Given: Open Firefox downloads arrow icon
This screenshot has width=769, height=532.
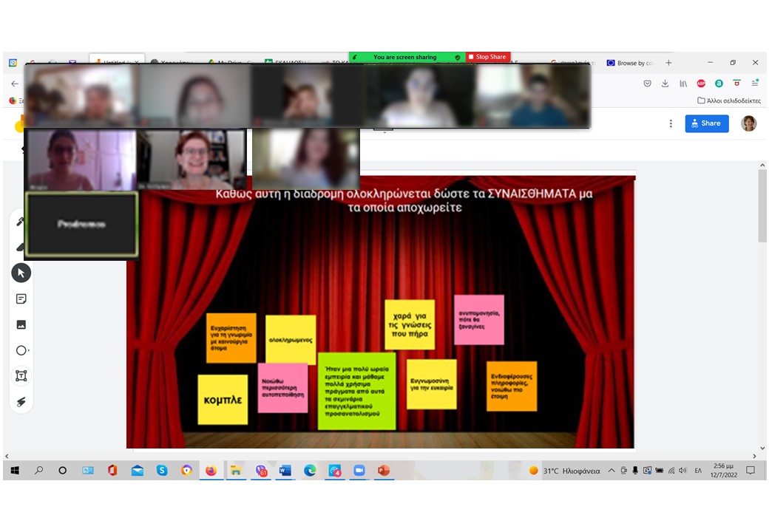Looking at the screenshot, I should [665, 83].
